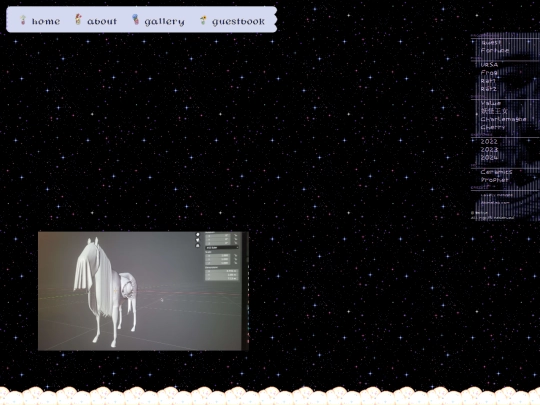The height and width of the screenshot is (405, 540).
Task: Open the home nav link
Action: [46, 21]
